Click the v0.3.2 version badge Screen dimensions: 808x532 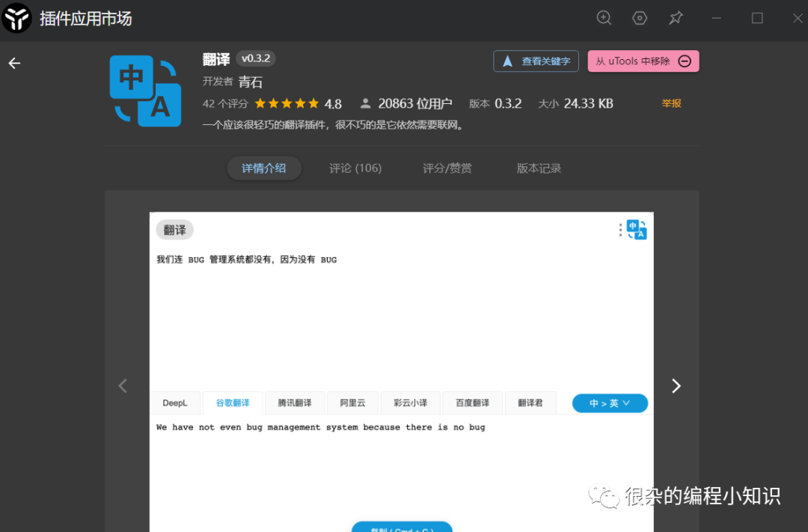pos(256,59)
